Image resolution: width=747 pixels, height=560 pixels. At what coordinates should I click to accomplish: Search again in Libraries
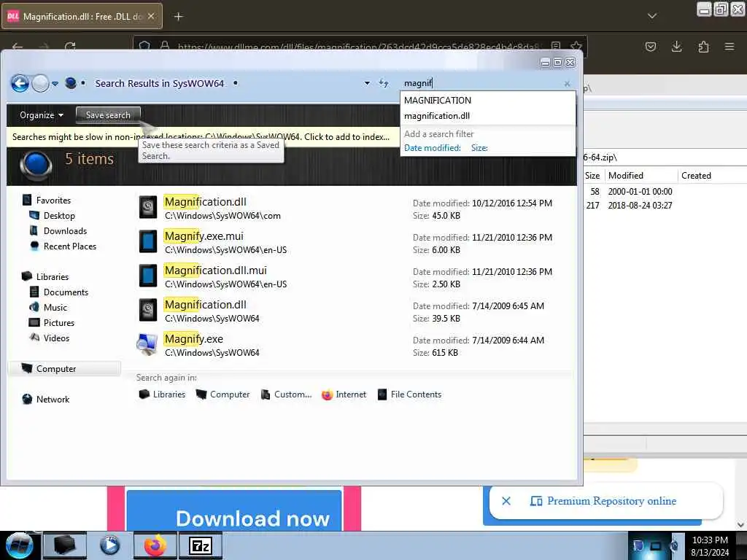click(x=162, y=394)
